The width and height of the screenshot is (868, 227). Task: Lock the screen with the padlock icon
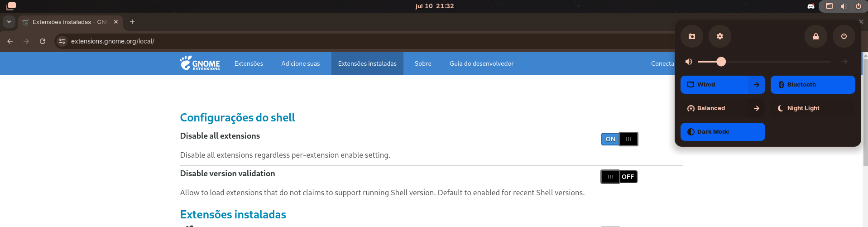pos(816,36)
